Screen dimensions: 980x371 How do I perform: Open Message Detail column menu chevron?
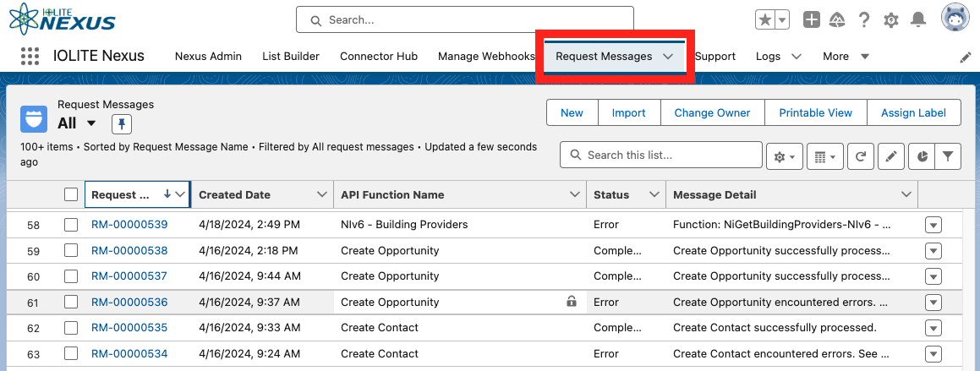pos(906,194)
